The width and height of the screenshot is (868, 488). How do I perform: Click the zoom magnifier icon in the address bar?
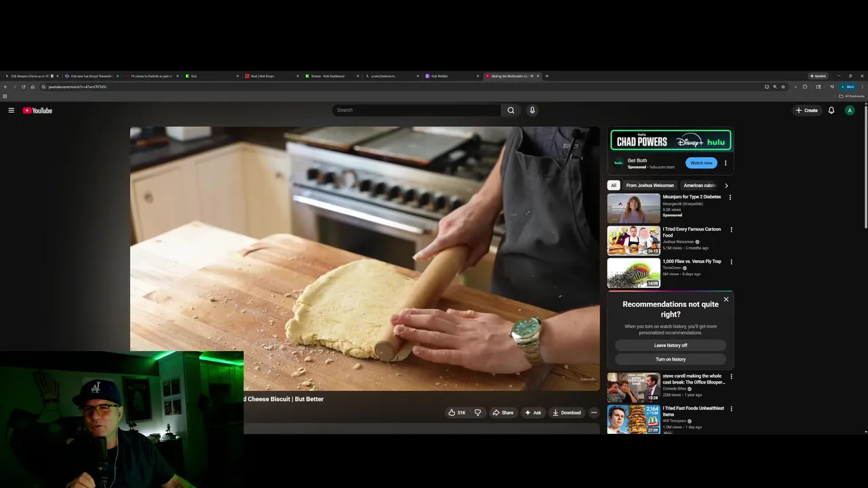click(775, 87)
